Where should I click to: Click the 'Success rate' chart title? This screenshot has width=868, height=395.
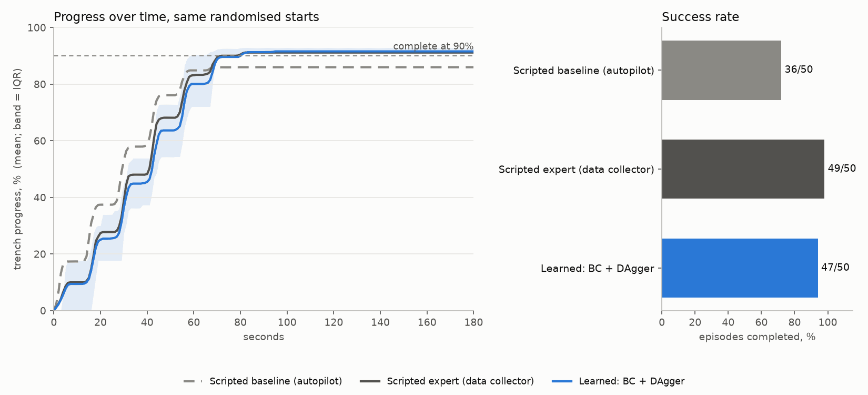[x=700, y=17]
